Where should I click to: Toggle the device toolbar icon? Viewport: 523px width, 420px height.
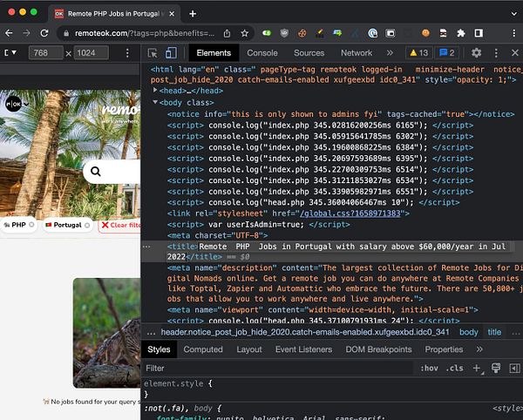point(172,53)
